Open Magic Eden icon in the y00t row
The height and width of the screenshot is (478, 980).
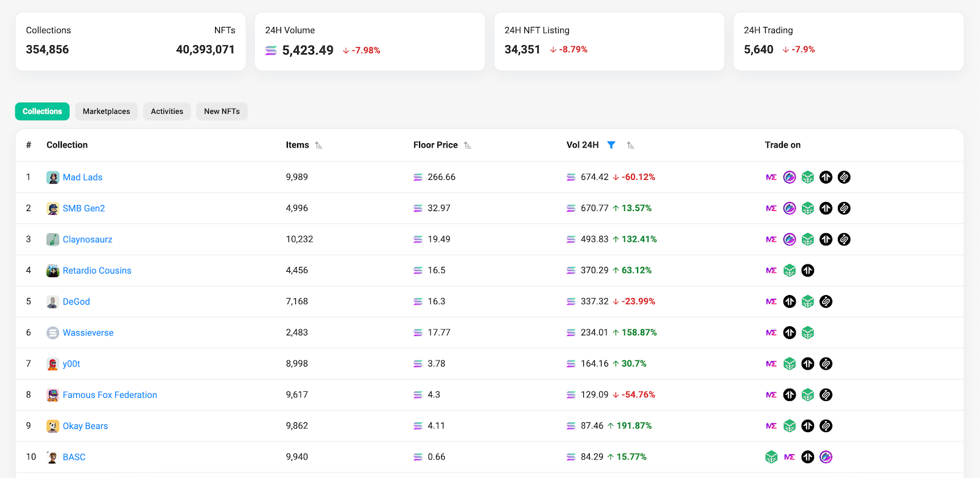click(x=771, y=364)
